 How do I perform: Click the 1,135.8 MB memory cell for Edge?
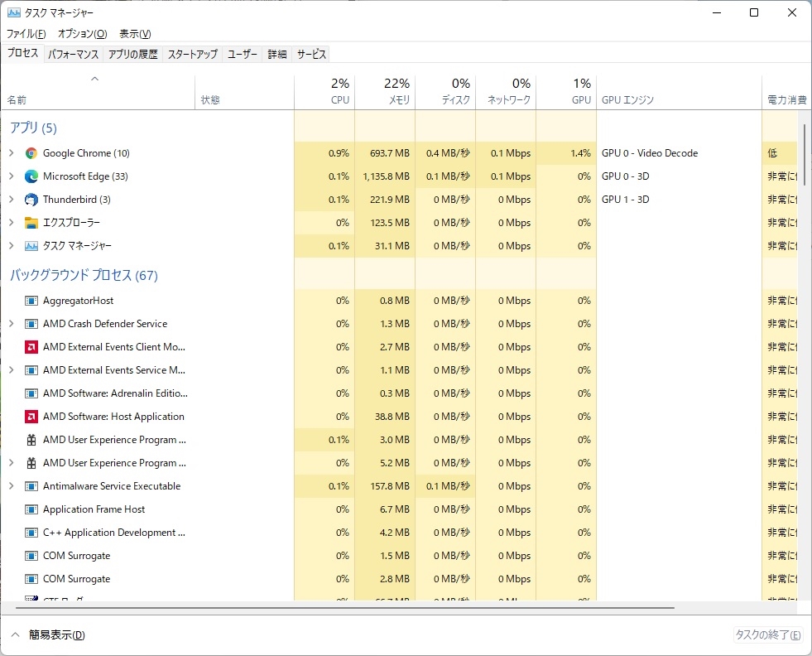click(x=385, y=176)
